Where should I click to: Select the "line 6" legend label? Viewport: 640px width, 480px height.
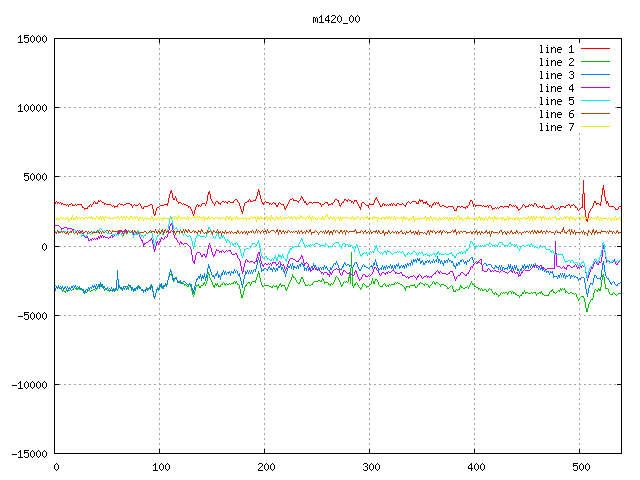coord(556,114)
